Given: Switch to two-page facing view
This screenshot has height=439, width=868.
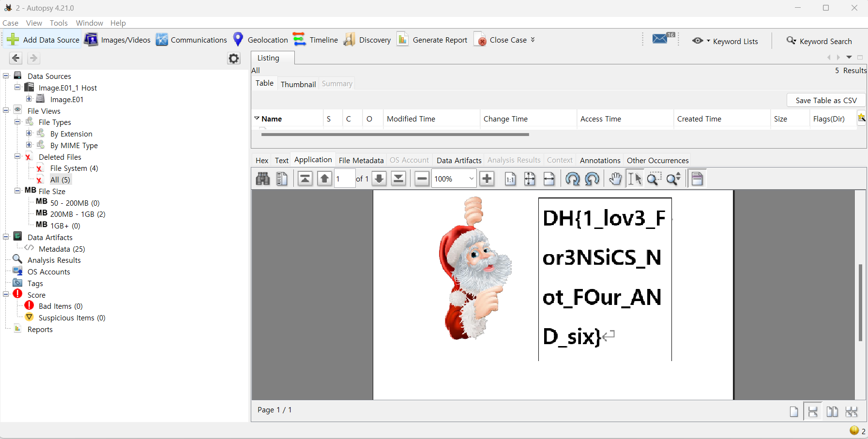Looking at the screenshot, I should [832, 412].
